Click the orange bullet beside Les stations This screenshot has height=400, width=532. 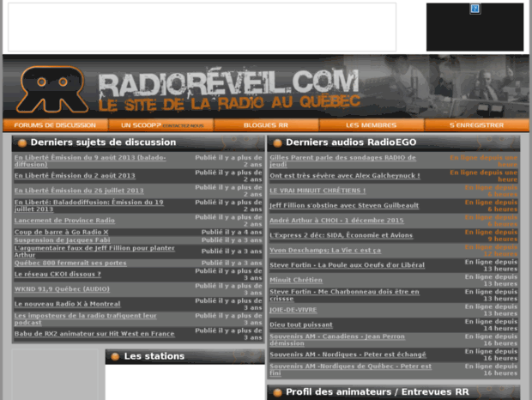[x=115, y=356]
